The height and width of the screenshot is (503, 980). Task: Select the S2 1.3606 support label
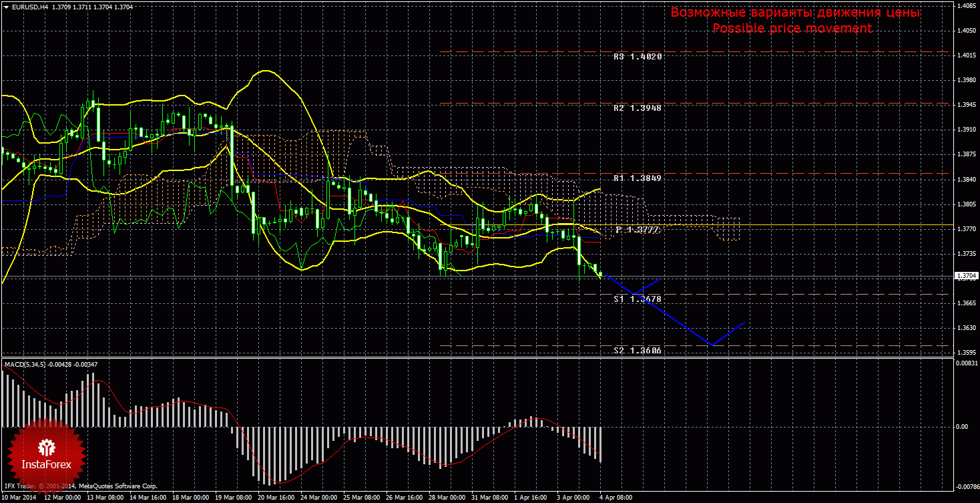coord(638,350)
